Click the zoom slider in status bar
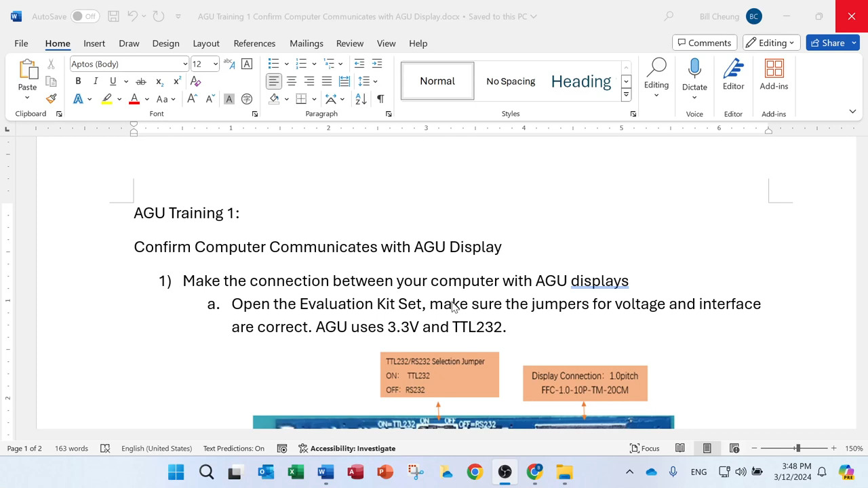This screenshot has height=488, width=868. pos(797,448)
